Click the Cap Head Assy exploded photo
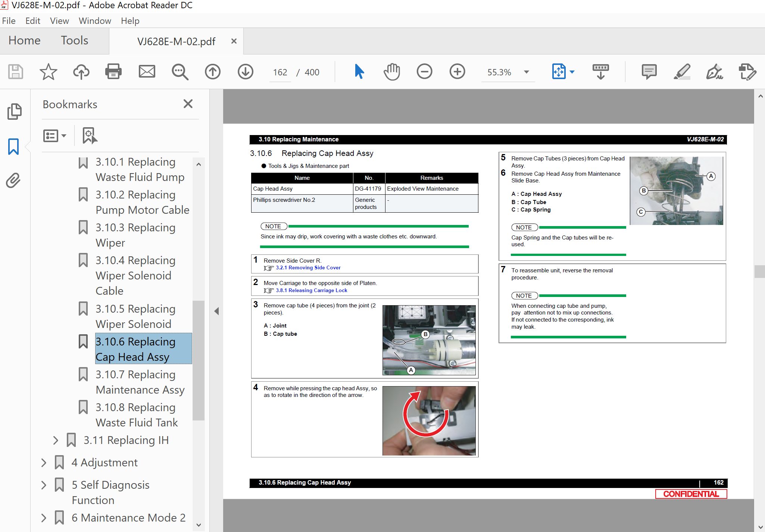Screen dimensions: 765x532 [677, 191]
